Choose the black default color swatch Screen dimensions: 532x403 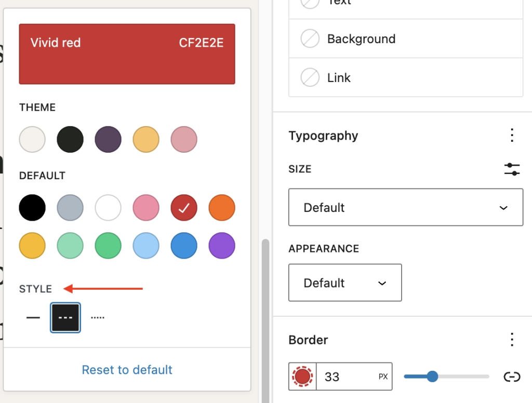32,208
